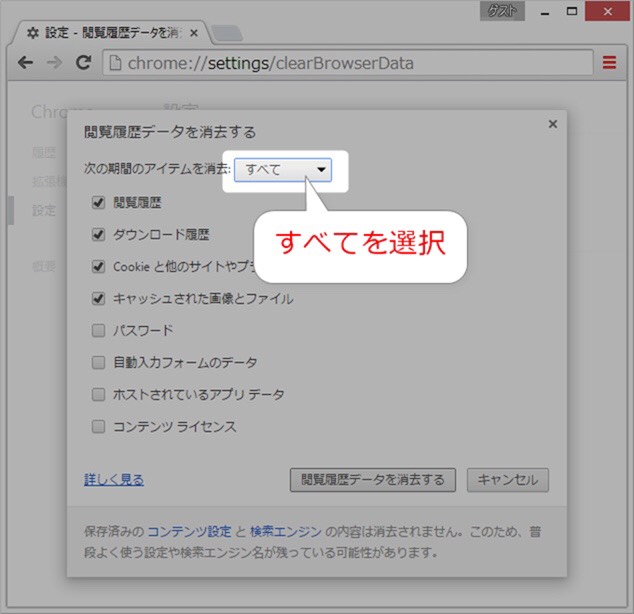Click 設定 in the settings sidebar

click(44, 210)
